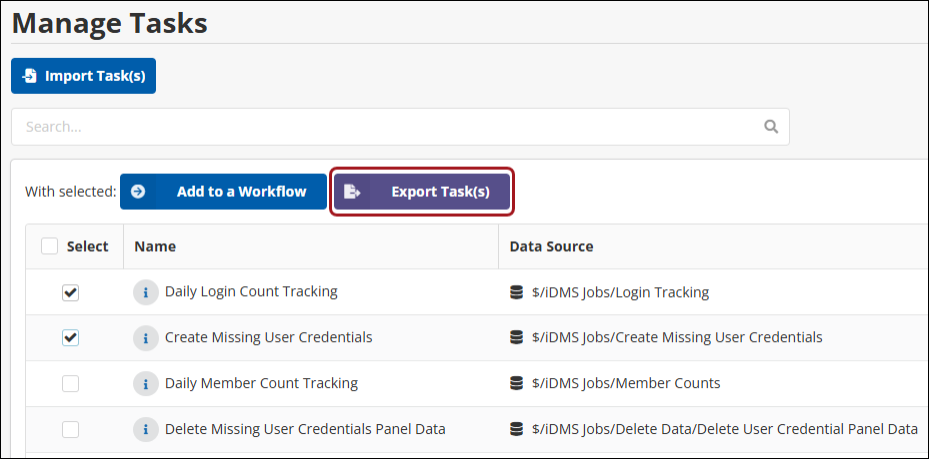This screenshot has height=459, width=929.
Task: Click database icon for Member Counts data source
Action: (x=517, y=383)
